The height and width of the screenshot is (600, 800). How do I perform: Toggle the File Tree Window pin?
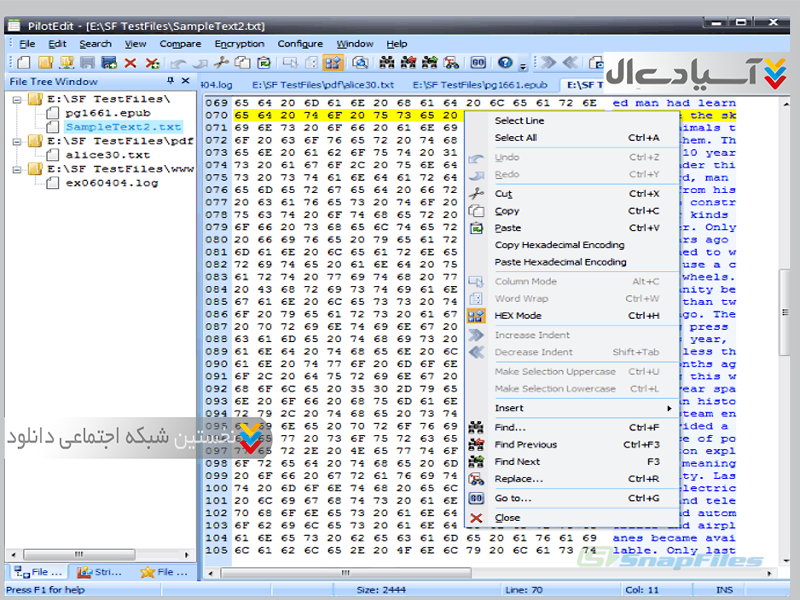(171, 81)
